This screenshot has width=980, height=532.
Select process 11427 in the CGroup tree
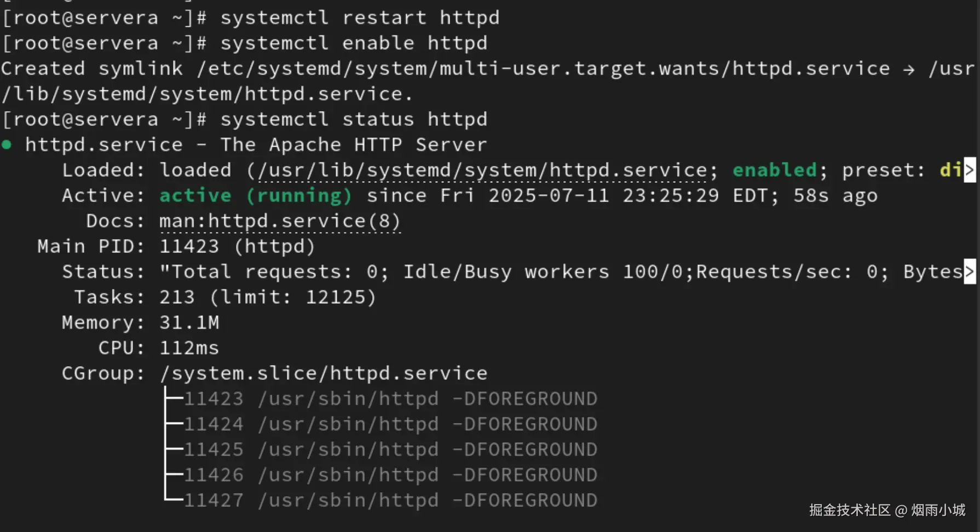tap(390, 500)
